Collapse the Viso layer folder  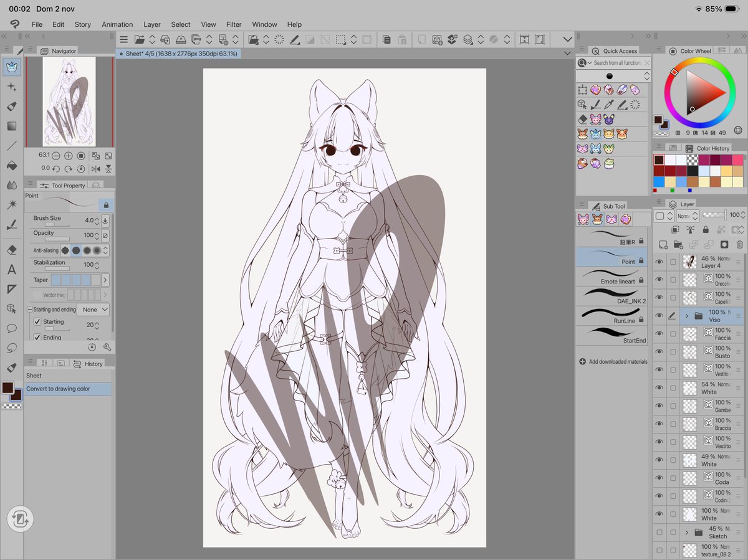coord(686,315)
